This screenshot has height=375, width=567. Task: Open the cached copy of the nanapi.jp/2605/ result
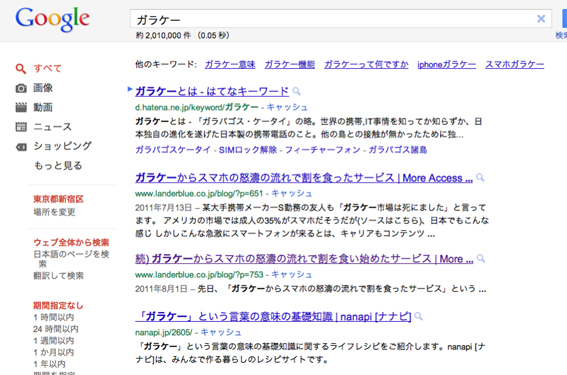pyautogui.click(x=221, y=332)
